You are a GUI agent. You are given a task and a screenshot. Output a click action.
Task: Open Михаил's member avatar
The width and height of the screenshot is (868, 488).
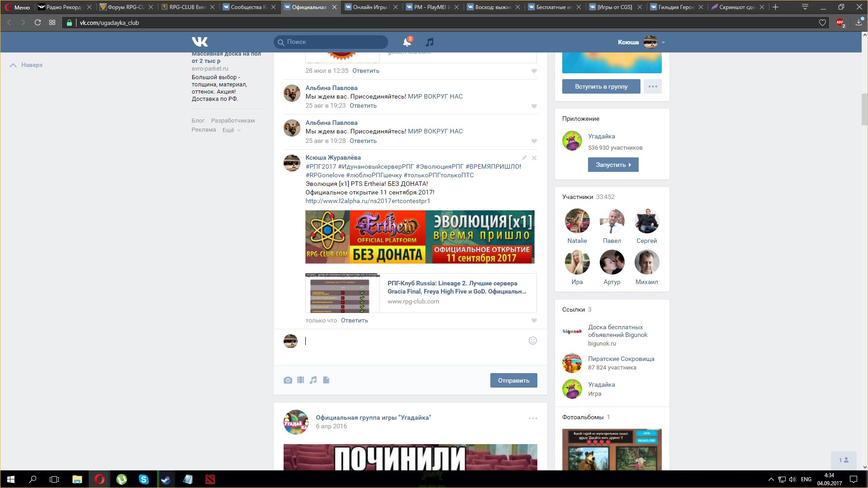coord(647,262)
